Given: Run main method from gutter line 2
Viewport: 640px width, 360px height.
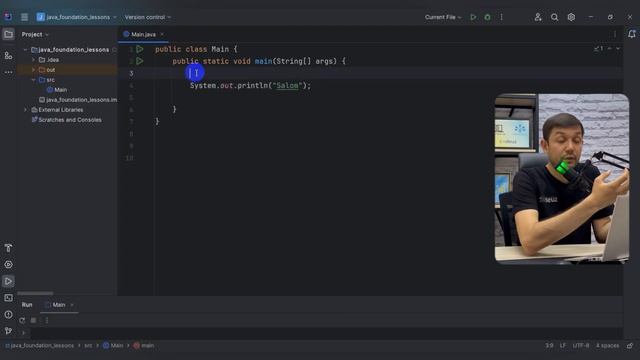Looking at the screenshot, I should point(140,61).
